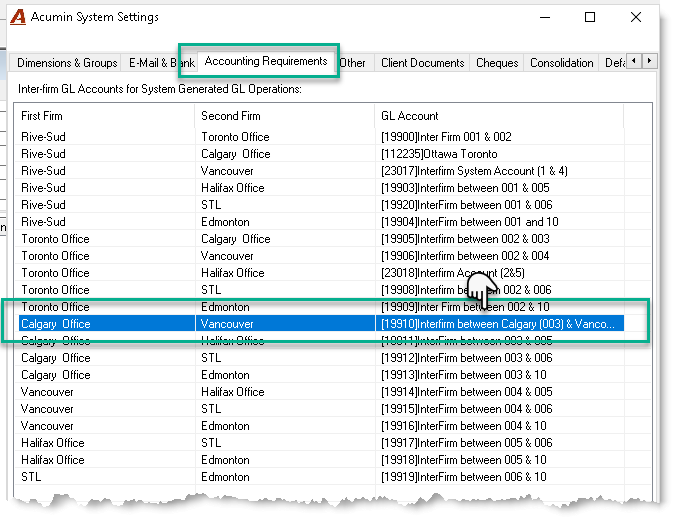
Task: Maximize the Acumin System Settings window
Action: [x=590, y=17]
